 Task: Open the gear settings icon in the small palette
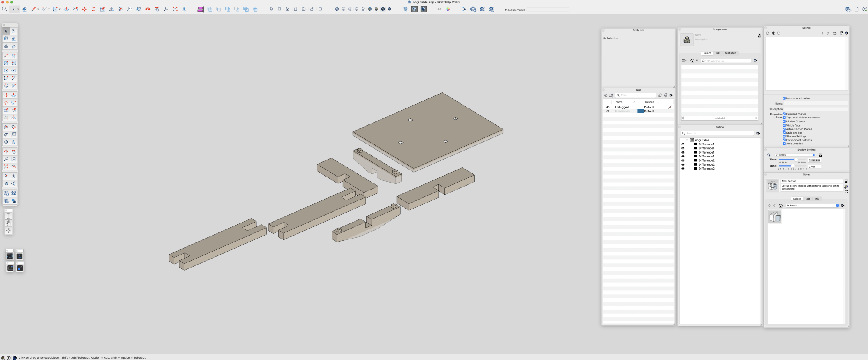[9, 231]
